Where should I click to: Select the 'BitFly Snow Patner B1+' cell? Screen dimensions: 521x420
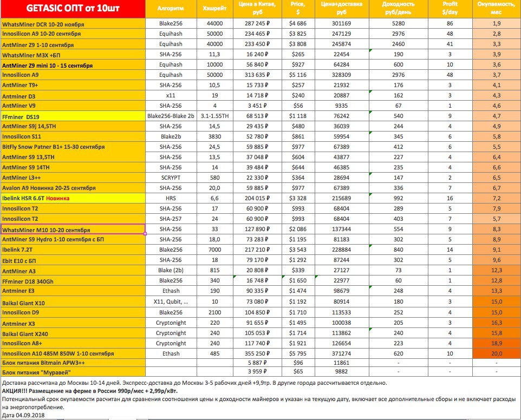tap(73, 147)
